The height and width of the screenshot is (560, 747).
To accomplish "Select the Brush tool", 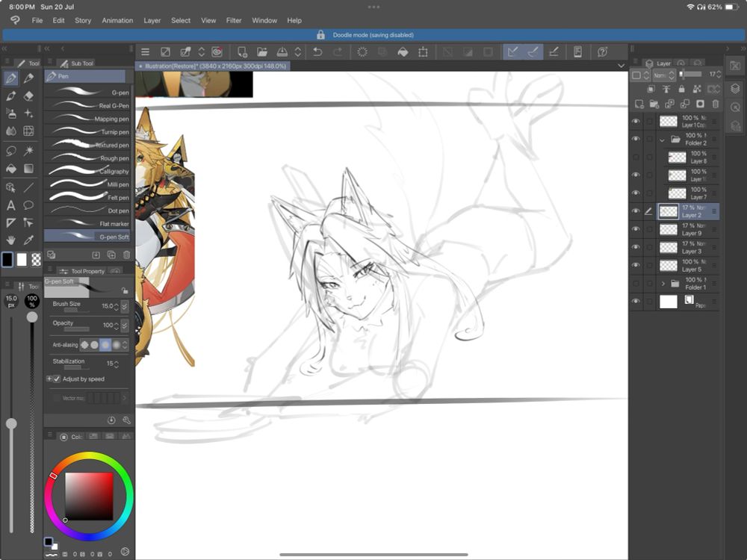I will 11,96.
